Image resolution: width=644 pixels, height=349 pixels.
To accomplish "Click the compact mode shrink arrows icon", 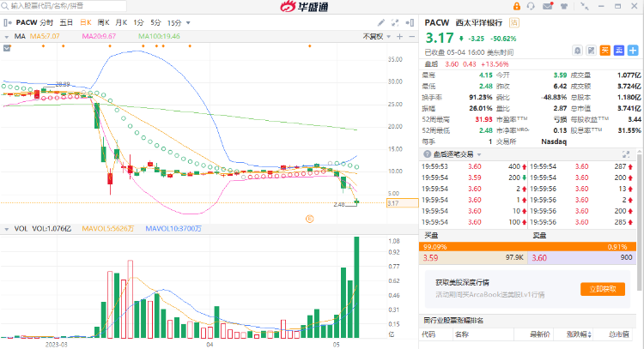I will [585, 6].
